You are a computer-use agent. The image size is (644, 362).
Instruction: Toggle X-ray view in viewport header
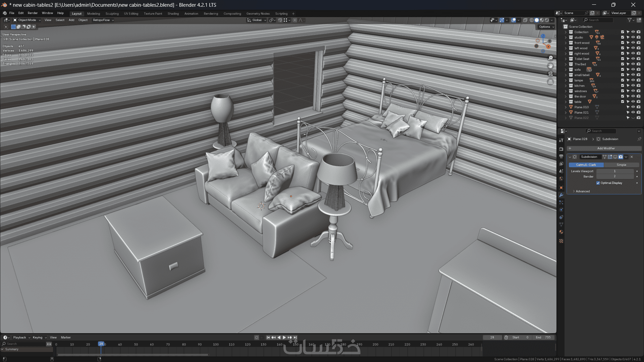525,20
